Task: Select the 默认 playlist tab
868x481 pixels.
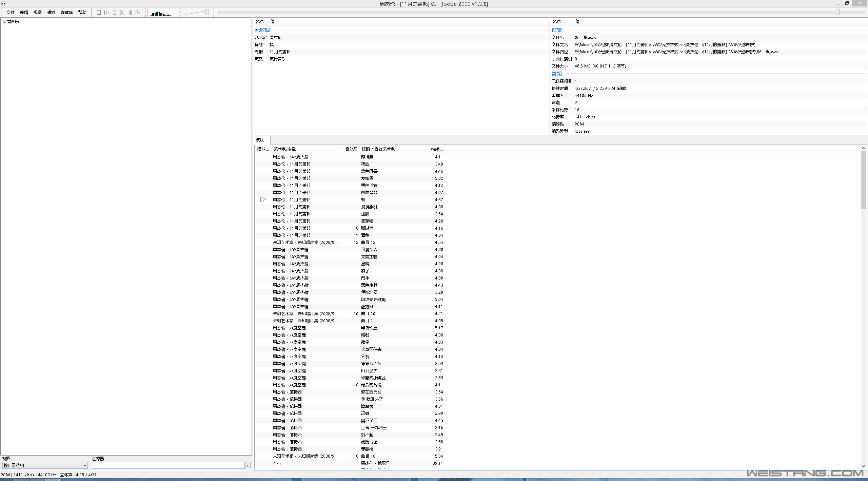Action: [x=261, y=140]
